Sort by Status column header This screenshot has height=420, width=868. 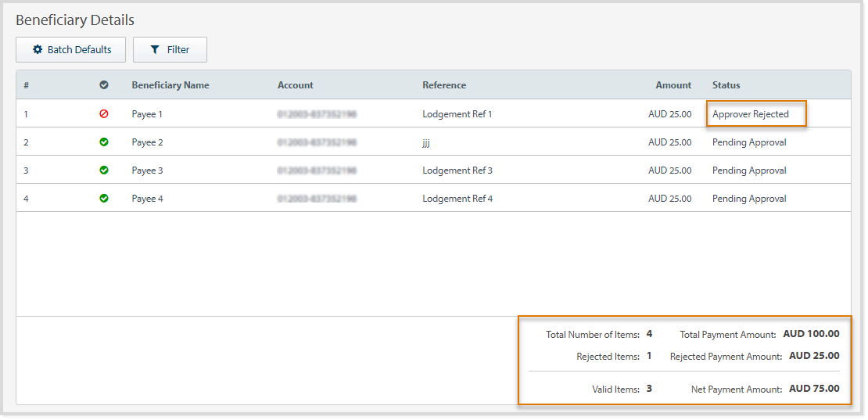point(726,85)
